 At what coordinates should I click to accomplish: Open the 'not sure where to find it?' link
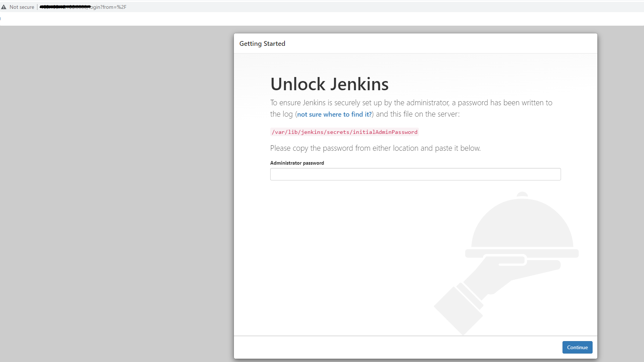point(334,114)
